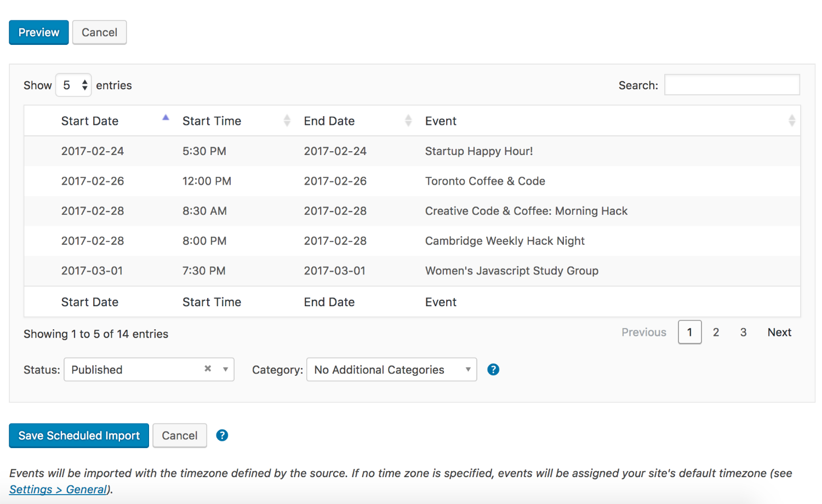
Task: Open the Settings > General link
Action: coord(57,489)
